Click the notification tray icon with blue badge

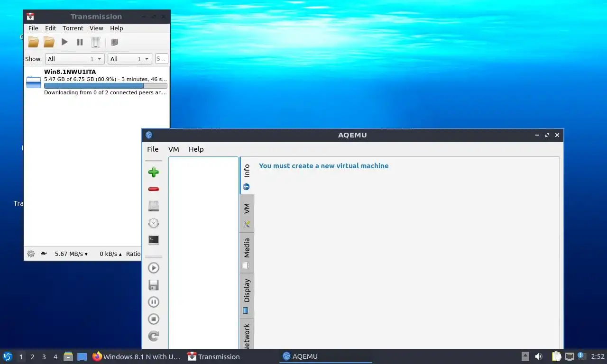point(582,356)
